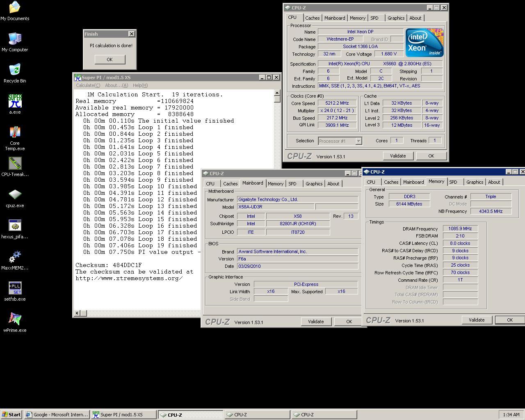Click OK in the Mainboard window

[x=349, y=322]
